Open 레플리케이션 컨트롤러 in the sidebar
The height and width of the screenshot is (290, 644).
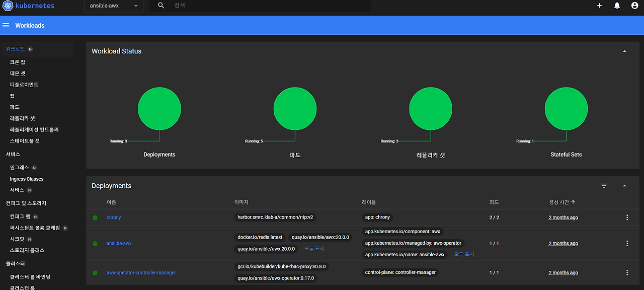pos(34,130)
